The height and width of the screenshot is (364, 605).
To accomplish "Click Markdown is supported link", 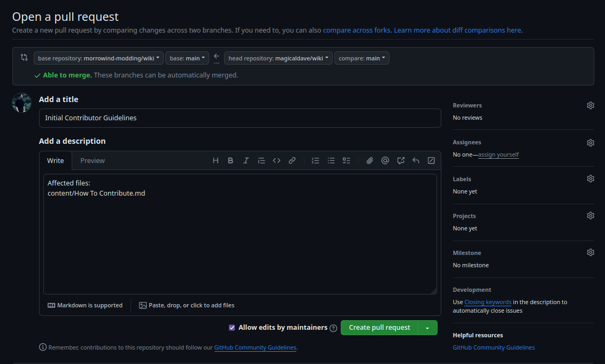I will (x=85, y=305).
